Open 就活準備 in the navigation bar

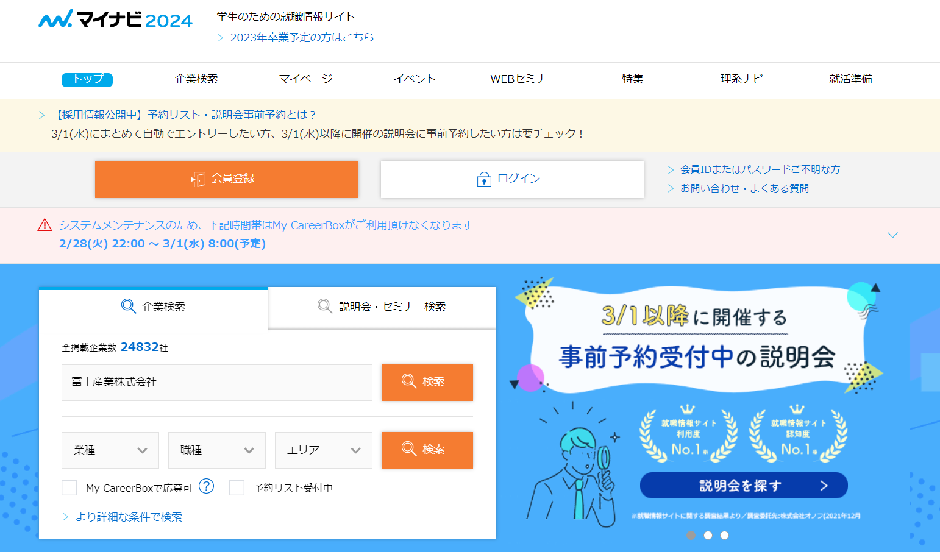click(850, 79)
